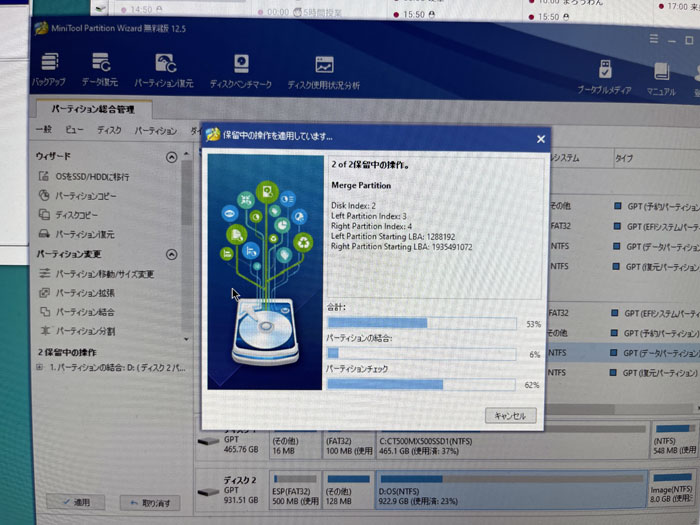Close the pending operations dialog
This screenshot has width=700, height=525.
[541, 139]
